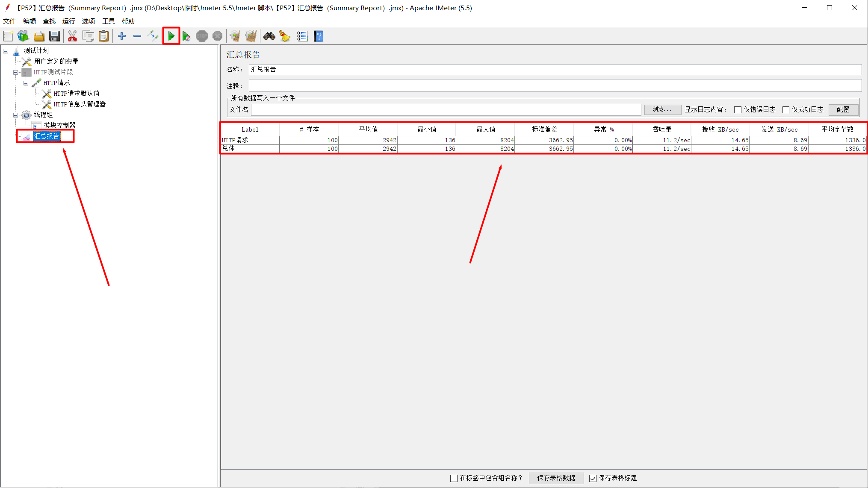Click the 标准偏差 column header
Screen dimensions: 868x488
[544, 129]
